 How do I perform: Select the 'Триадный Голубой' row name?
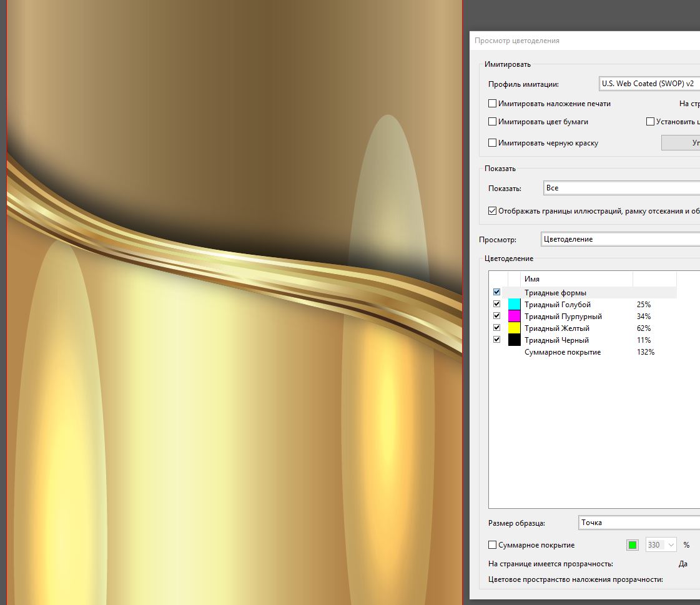(558, 305)
